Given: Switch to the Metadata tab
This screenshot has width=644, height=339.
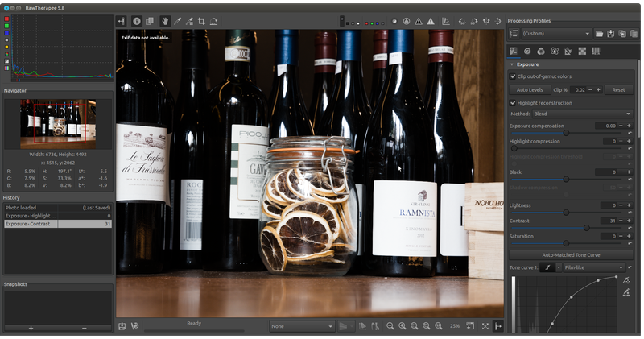Looking at the screenshot, I should pos(596,51).
